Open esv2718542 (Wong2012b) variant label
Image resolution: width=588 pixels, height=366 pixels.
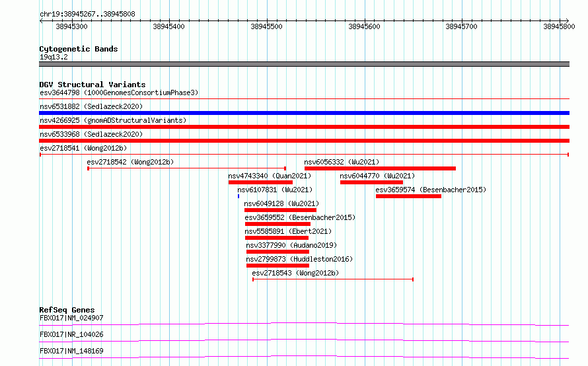130,162
